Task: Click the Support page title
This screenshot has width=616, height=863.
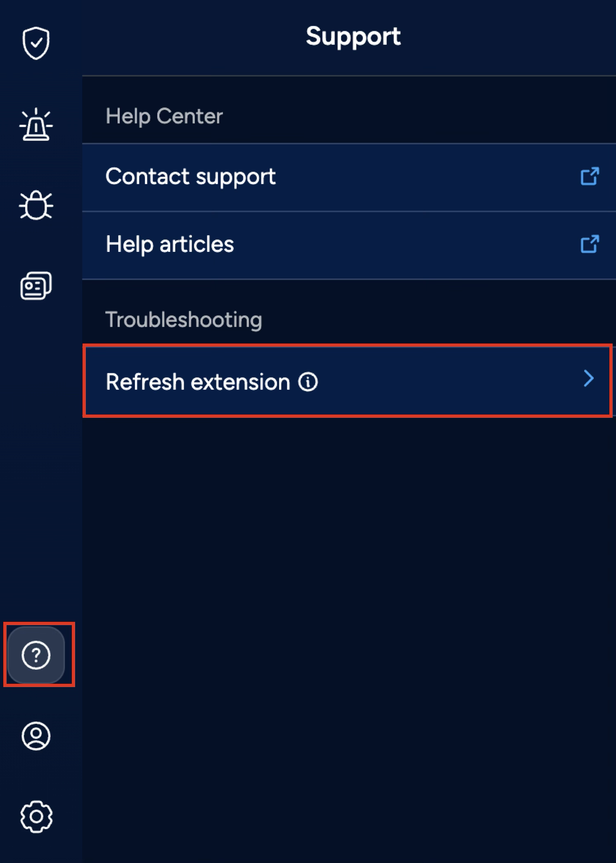Action: (x=353, y=36)
